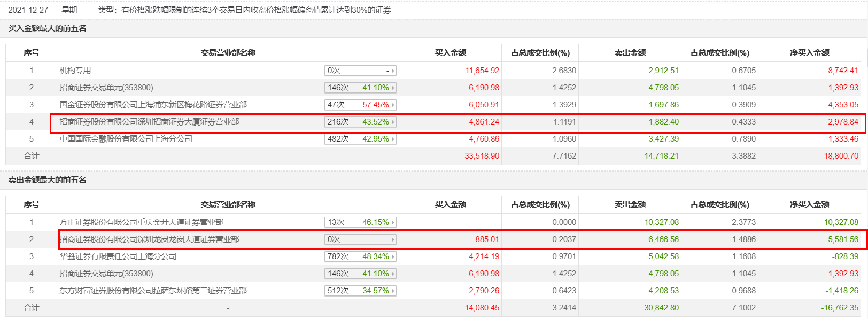Open 方正证券重庆金开大道营业部 link
The image size is (868, 319).
pyautogui.click(x=142, y=222)
